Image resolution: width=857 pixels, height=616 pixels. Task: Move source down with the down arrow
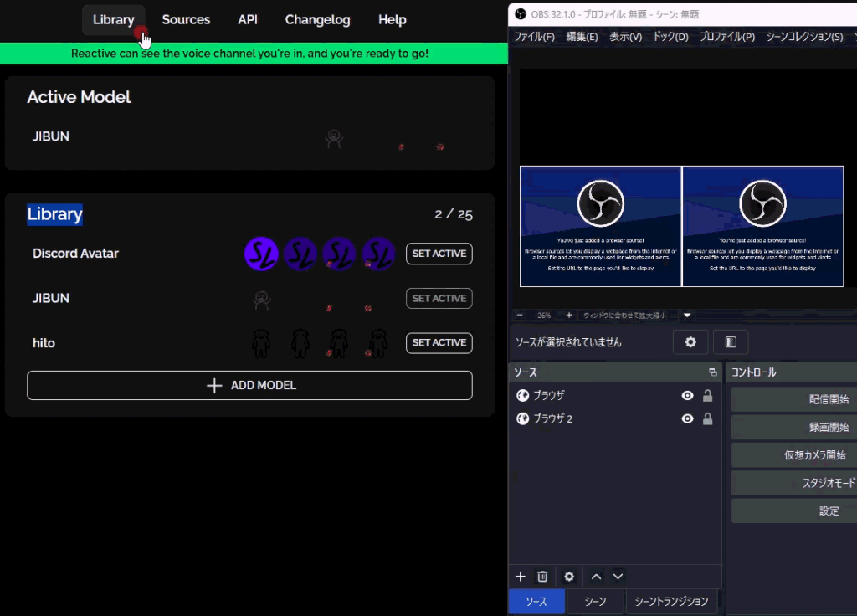tap(618, 576)
